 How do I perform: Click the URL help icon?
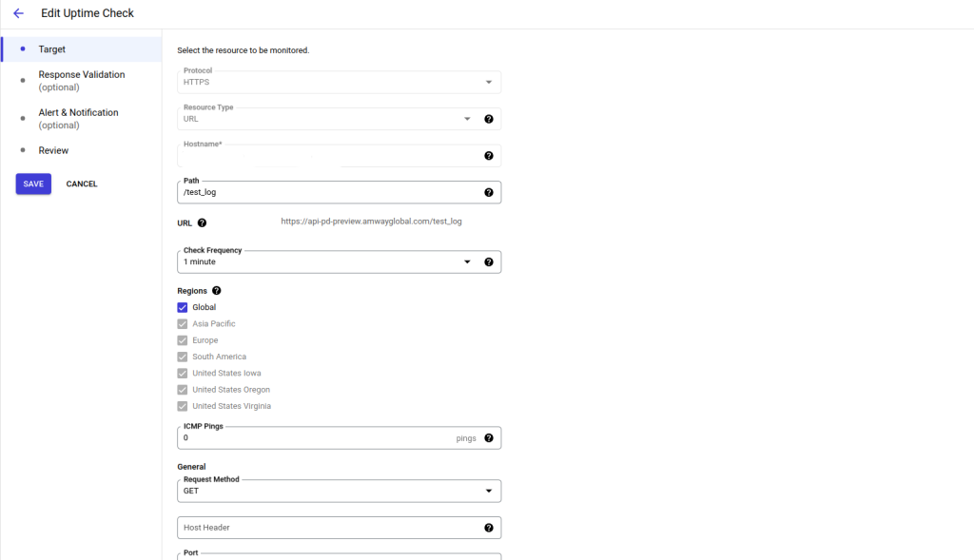point(200,222)
